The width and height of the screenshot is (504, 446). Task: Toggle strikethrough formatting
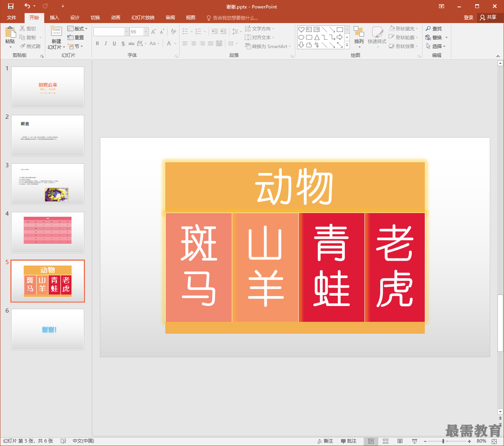pyautogui.click(x=131, y=43)
